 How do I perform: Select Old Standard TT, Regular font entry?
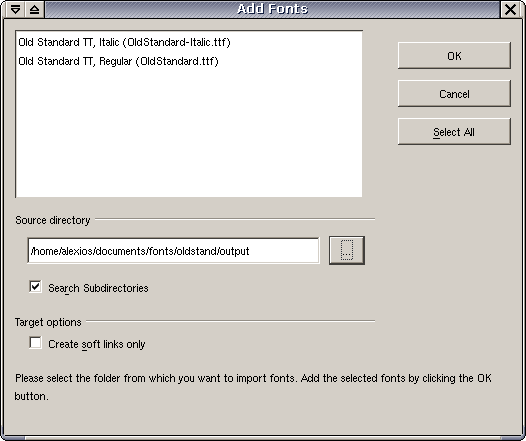pos(118,61)
